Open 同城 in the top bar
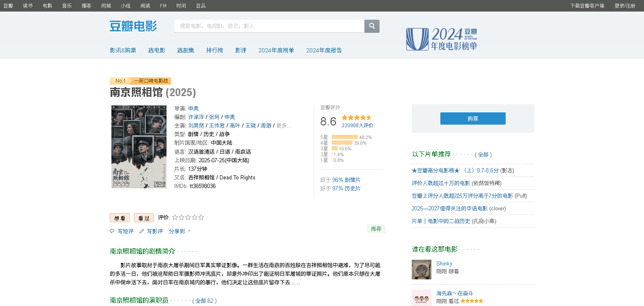Viewport: 644px width, 306px height. (x=106, y=6)
